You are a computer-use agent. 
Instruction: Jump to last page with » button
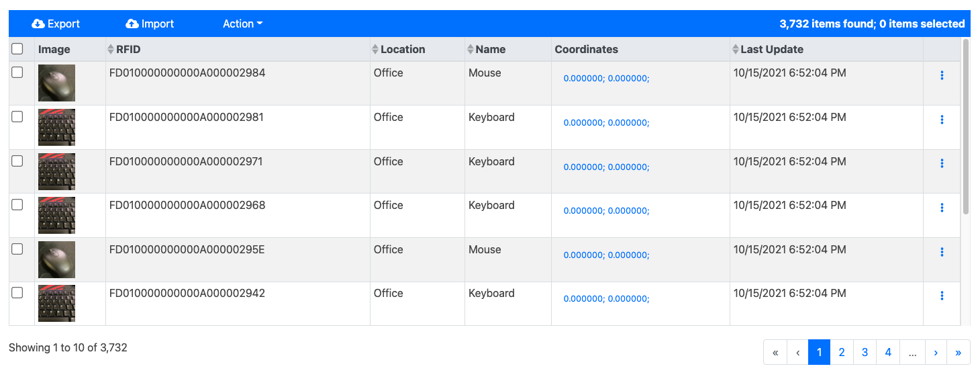[958, 352]
